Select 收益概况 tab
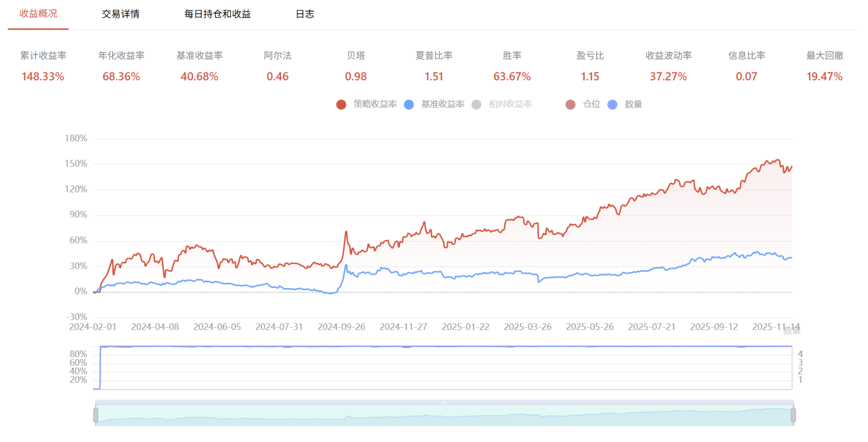 pos(38,14)
